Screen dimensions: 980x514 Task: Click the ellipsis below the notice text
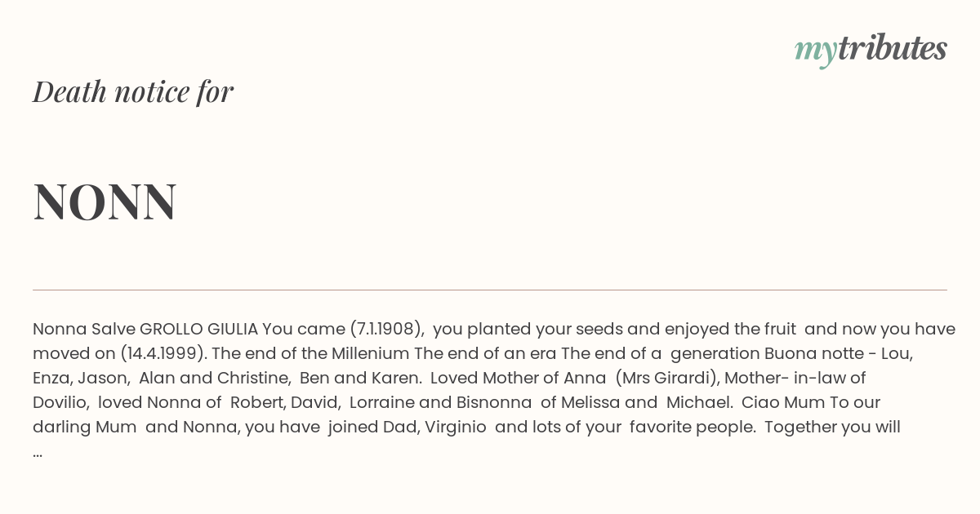38,452
